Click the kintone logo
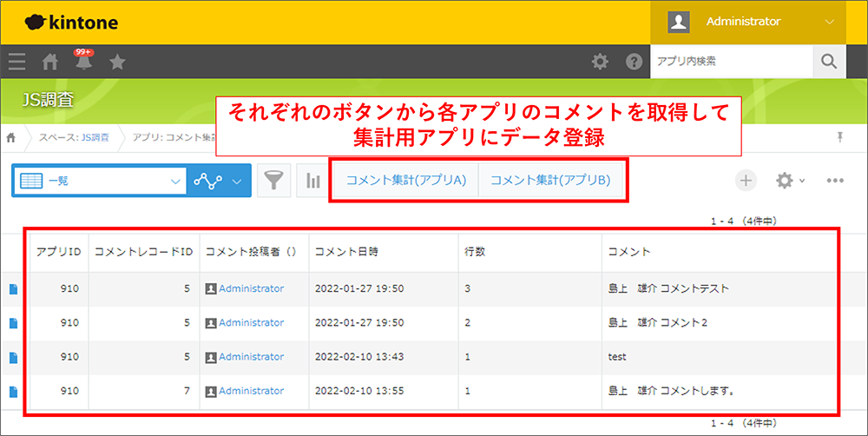The image size is (868, 436). (x=71, y=23)
